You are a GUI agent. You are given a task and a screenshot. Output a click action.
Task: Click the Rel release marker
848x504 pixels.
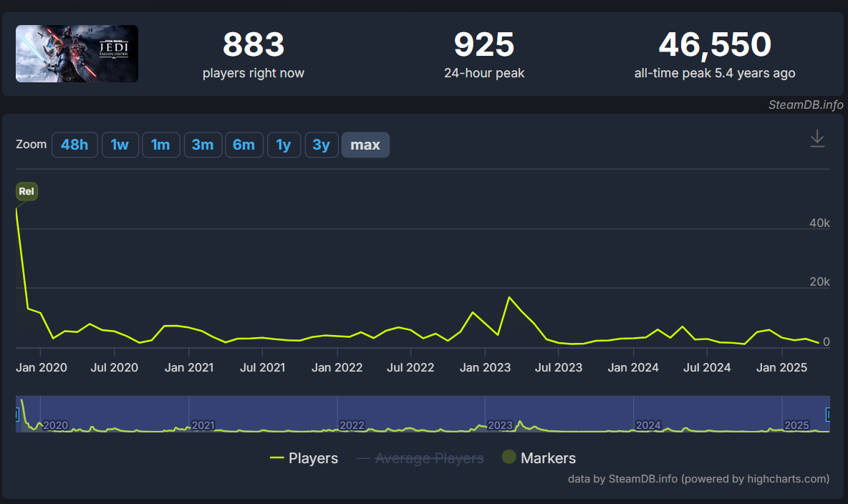pos(26,191)
